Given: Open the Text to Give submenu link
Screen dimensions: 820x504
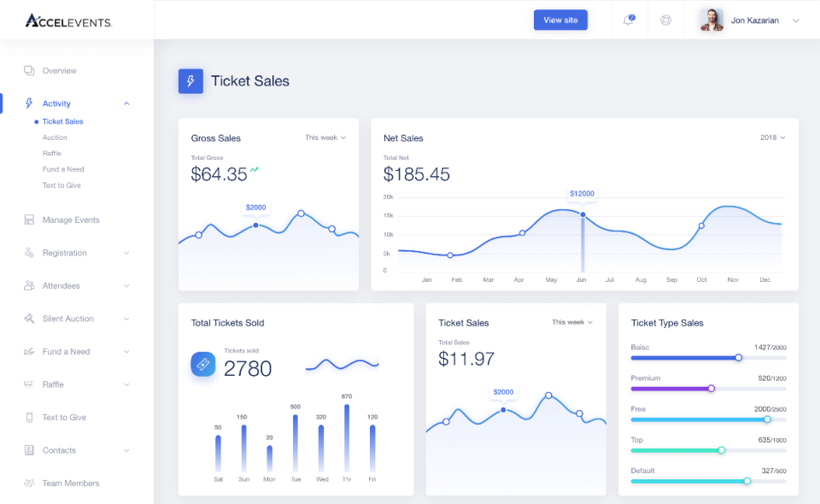Looking at the screenshot, I should click(x=61, y=185).
